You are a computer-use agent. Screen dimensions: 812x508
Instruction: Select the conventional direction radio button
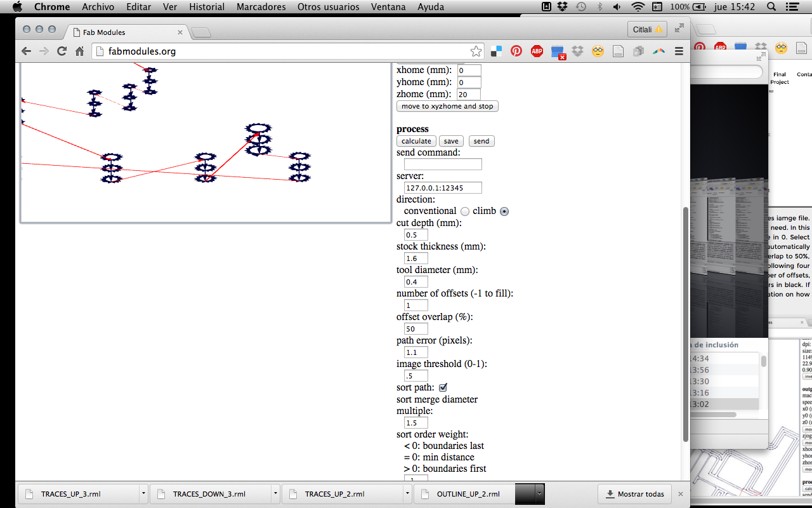pyautogui.click(x=465, y=211)
